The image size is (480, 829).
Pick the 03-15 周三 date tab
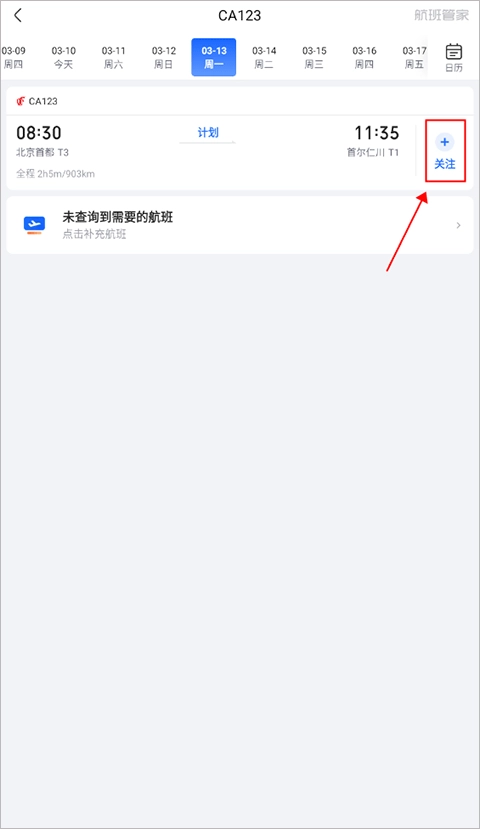click(x=315, y=58)
